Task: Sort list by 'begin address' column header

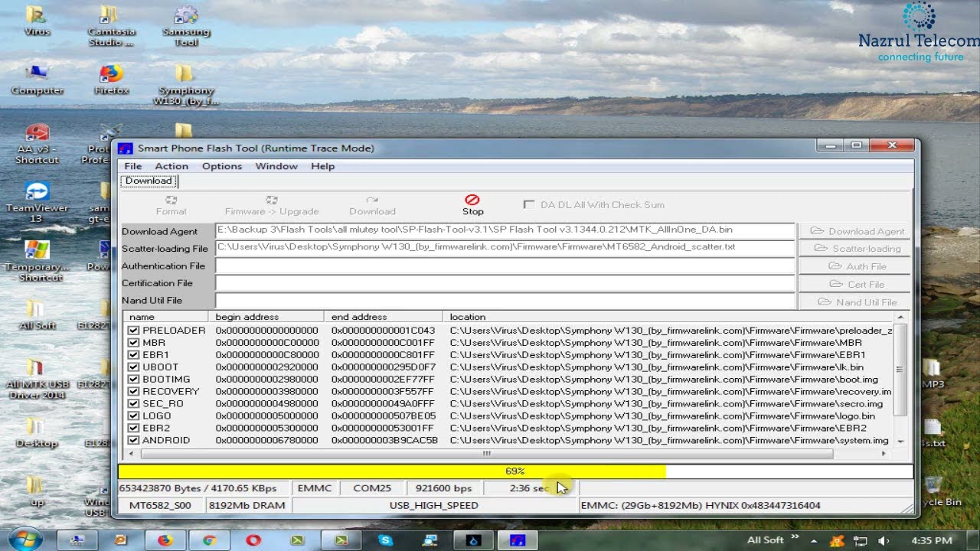Action: tap(266, 317)
